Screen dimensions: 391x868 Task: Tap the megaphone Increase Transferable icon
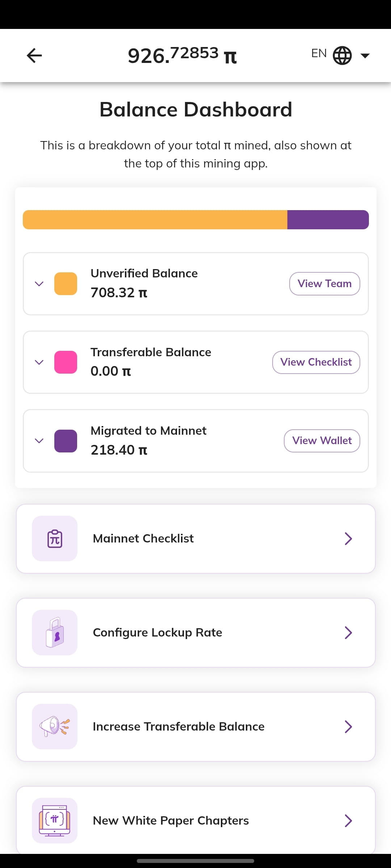pos(55,727)
